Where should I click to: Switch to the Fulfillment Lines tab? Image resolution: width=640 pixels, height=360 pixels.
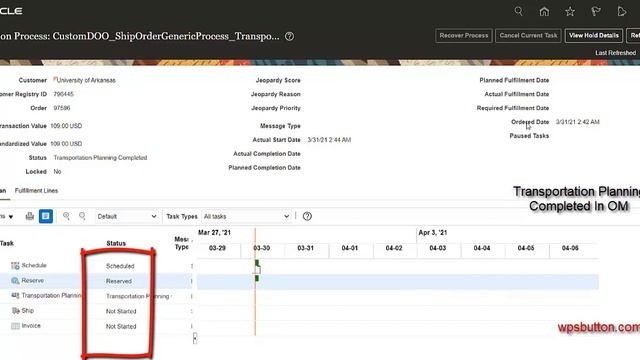(36, 191)
